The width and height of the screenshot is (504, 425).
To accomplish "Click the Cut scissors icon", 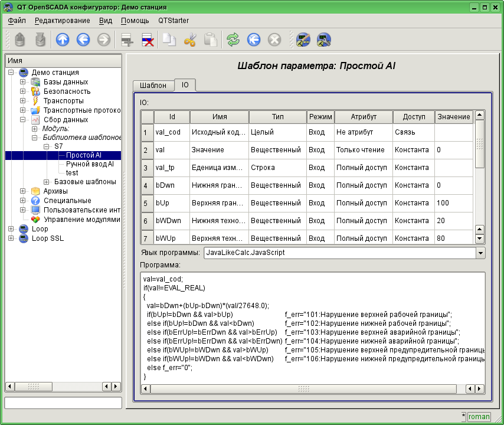I will click(x=189, y=40).
